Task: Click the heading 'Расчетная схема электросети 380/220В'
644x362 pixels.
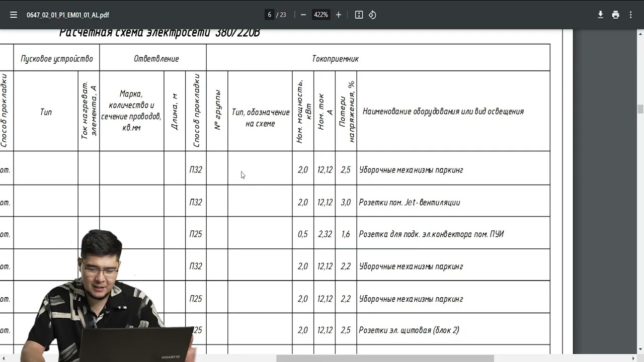Action: pyautogui.click(x=159, y=33)
